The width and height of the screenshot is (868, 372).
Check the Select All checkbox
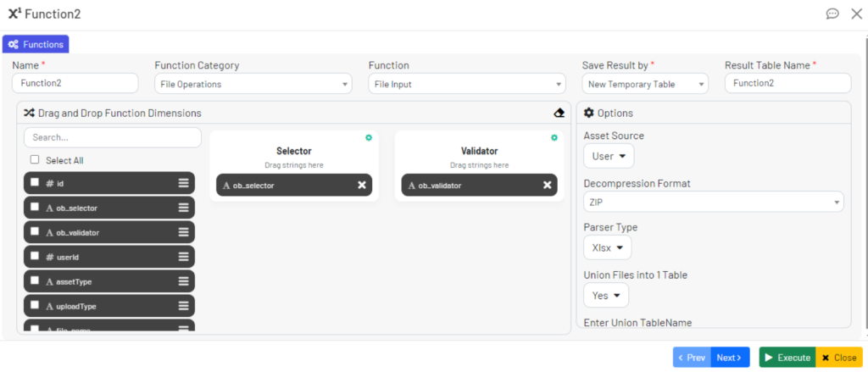pyautogui.click(x=35, y=159)
